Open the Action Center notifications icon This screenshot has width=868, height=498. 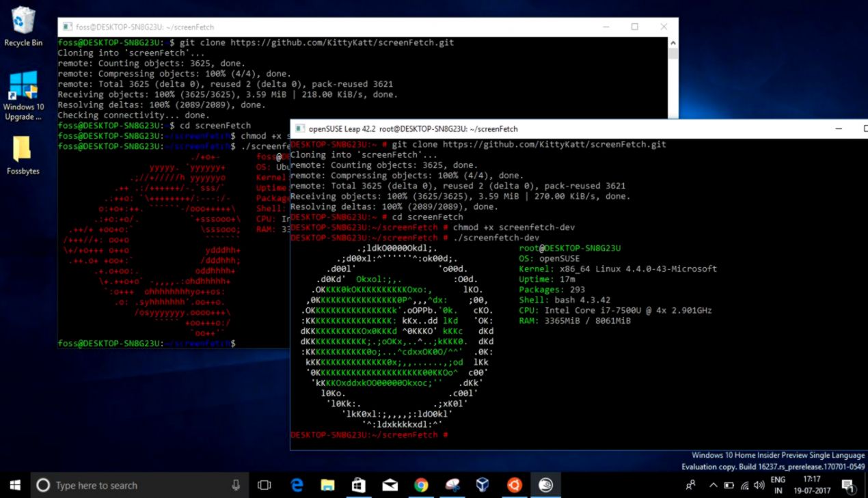tap(848, 485)
